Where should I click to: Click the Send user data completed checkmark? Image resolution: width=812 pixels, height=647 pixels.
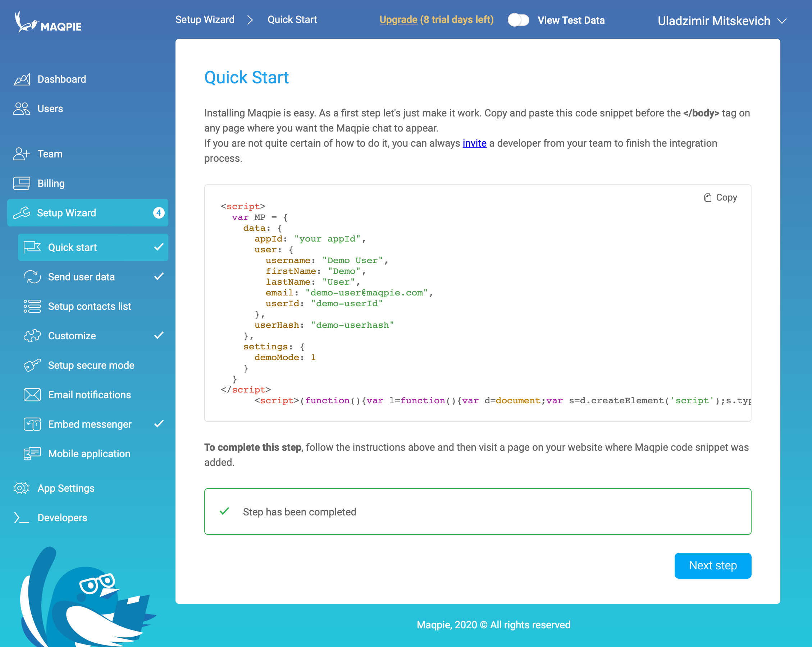pos(159,276)
